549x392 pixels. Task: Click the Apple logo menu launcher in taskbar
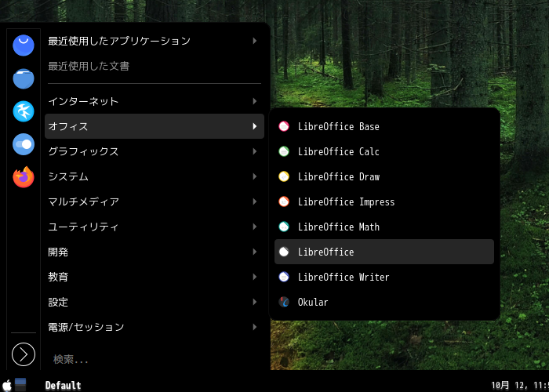[x=7, y=386]
